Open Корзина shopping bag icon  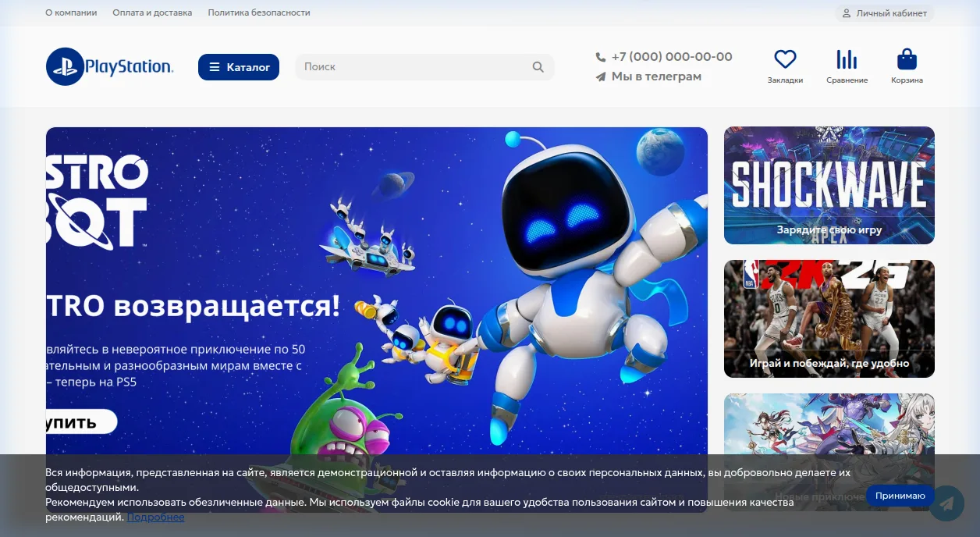907,59
